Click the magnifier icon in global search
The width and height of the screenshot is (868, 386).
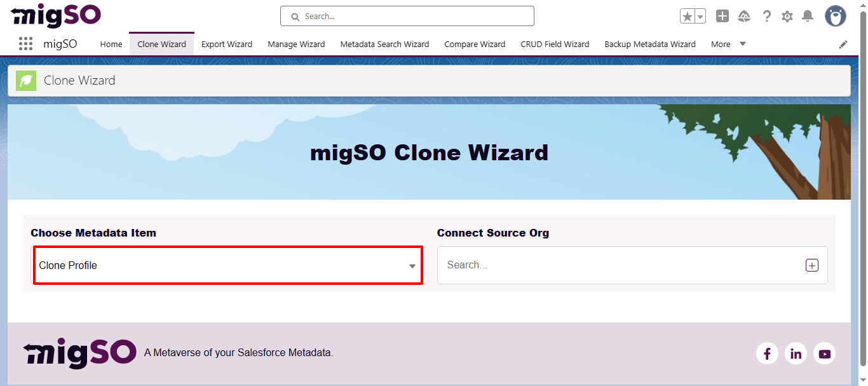[x=295, y=17]
